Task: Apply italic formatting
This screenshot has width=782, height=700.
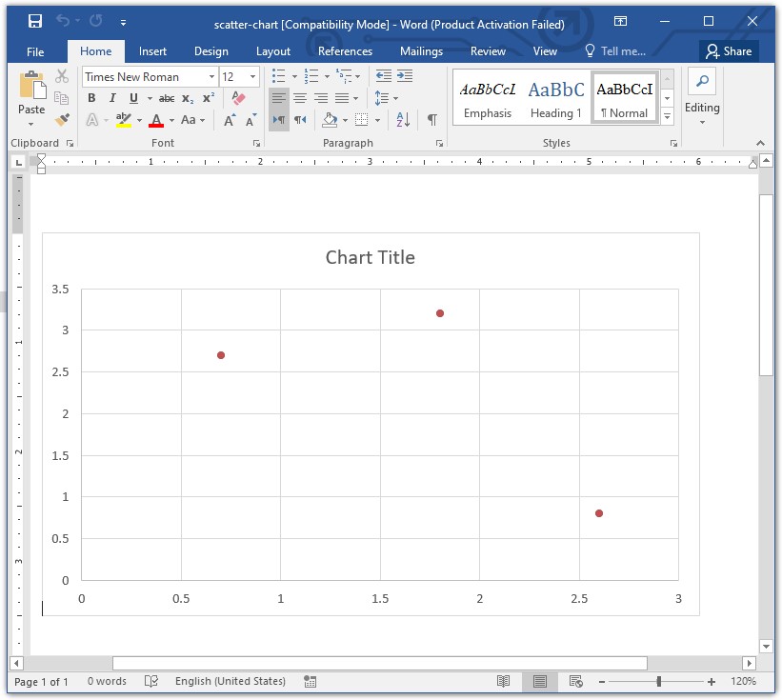Action: (110, 98)
